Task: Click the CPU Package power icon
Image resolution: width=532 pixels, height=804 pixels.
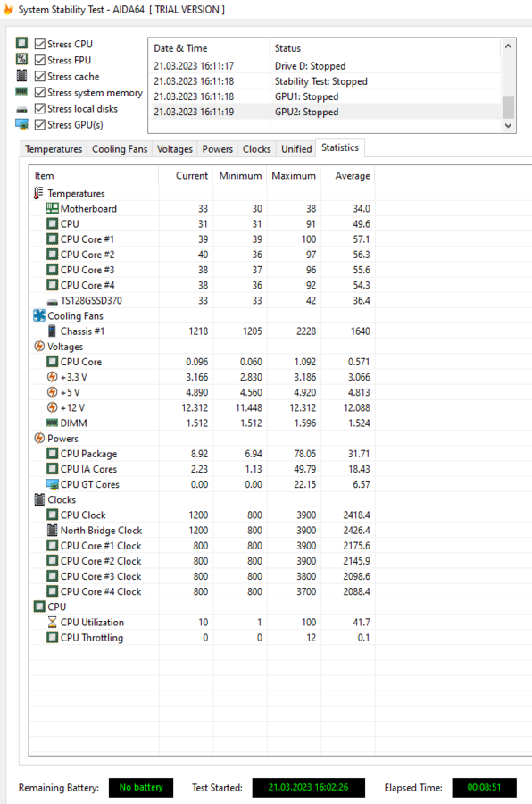Action: [x=52, y=453]
